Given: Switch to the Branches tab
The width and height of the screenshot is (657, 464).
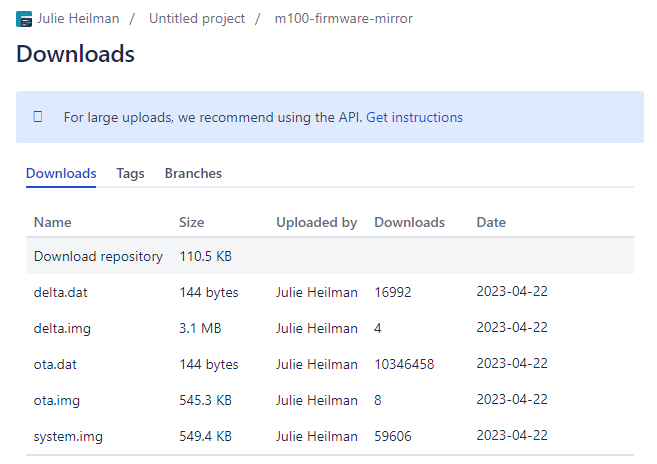Looking at the screenshot, I should coord(193,173).
